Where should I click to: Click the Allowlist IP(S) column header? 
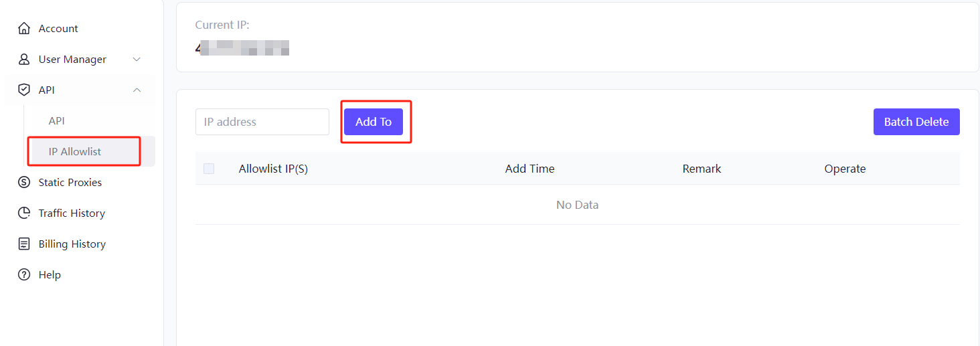pos(273,169)
